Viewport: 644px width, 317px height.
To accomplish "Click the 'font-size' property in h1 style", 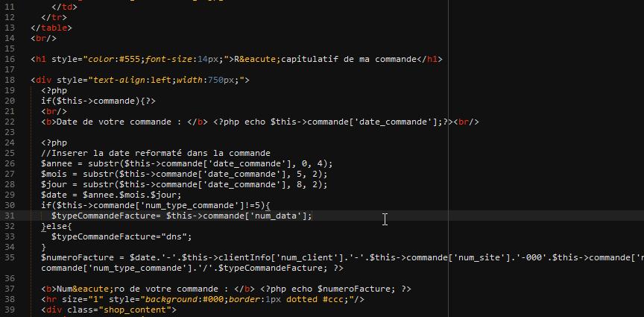I will point(168,59).
